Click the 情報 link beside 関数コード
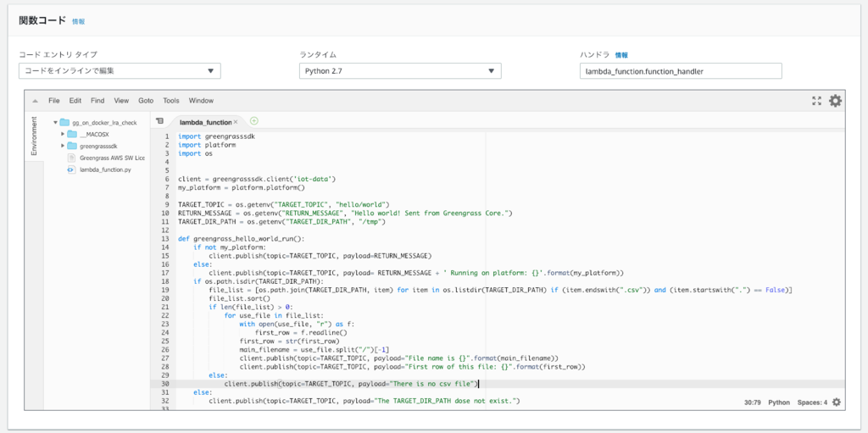The image size is (868, 433). pos(79,21)
